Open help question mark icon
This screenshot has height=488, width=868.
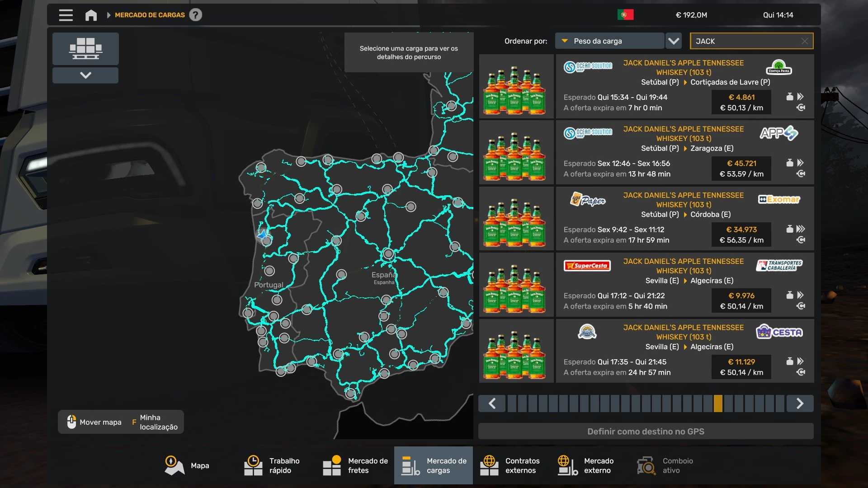(x=195, y=15)
